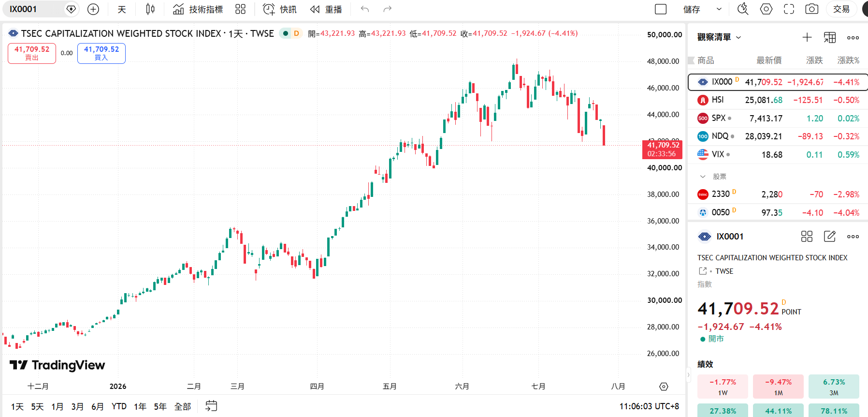Click the red 賣出 sell button

[32, 53]
